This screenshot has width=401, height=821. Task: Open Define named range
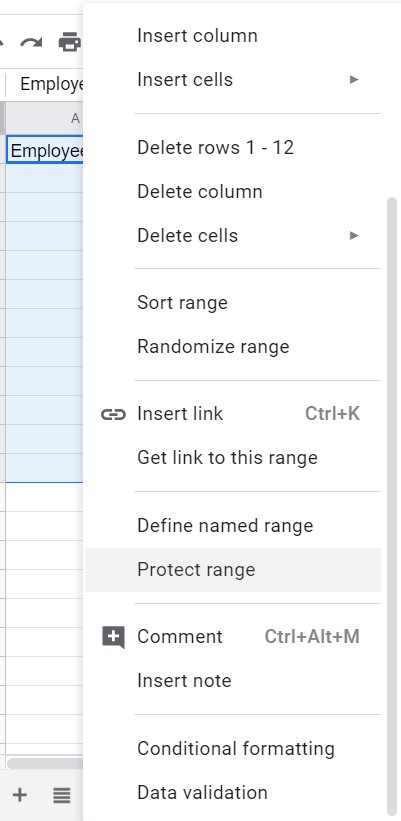[x=232, y=526]
